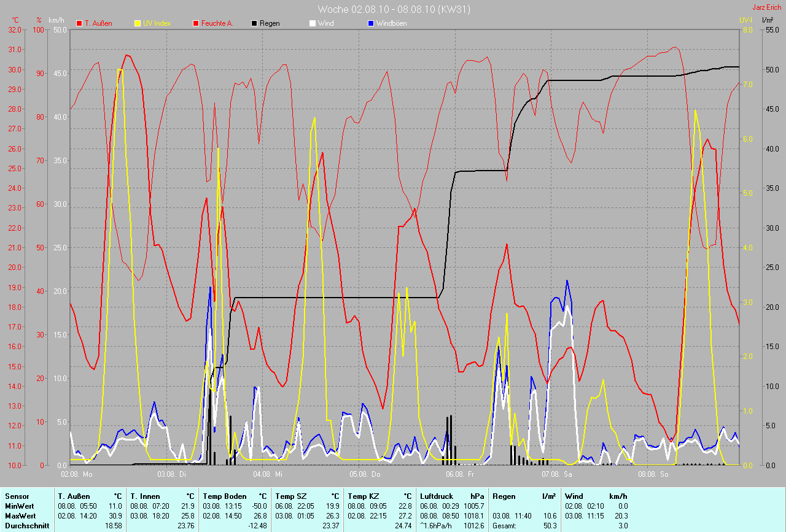The image size is (786, 532).
Task: Select the 06.08. Fr date marker
Action: coord(461,474)
